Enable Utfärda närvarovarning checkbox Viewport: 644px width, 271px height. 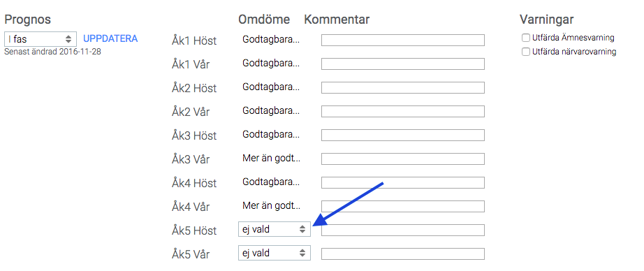[525, 52]
